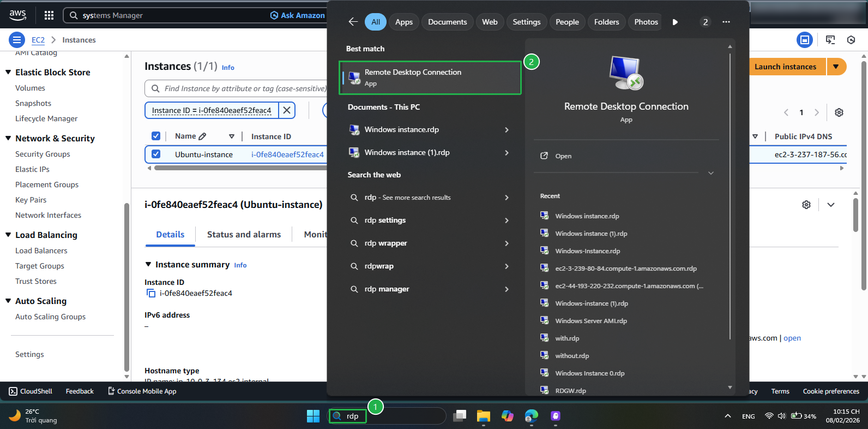Open Wi-Fi network tray icon

(x=769, y=416)
